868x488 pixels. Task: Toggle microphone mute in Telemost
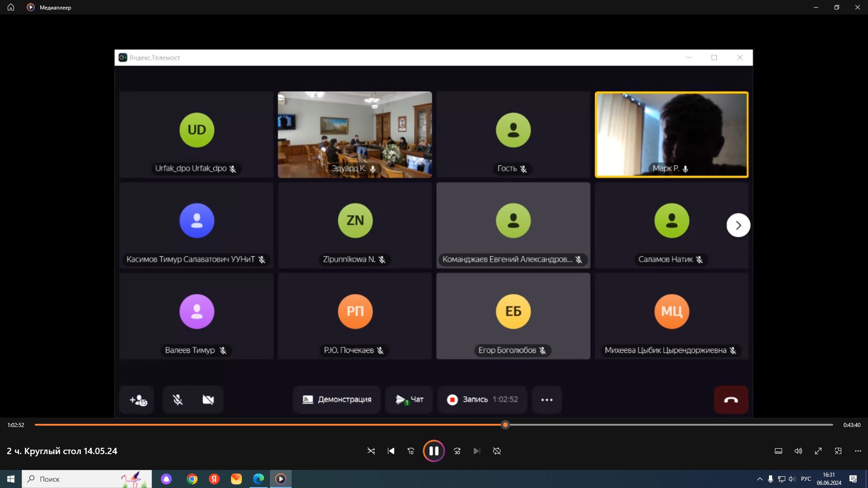178,399
